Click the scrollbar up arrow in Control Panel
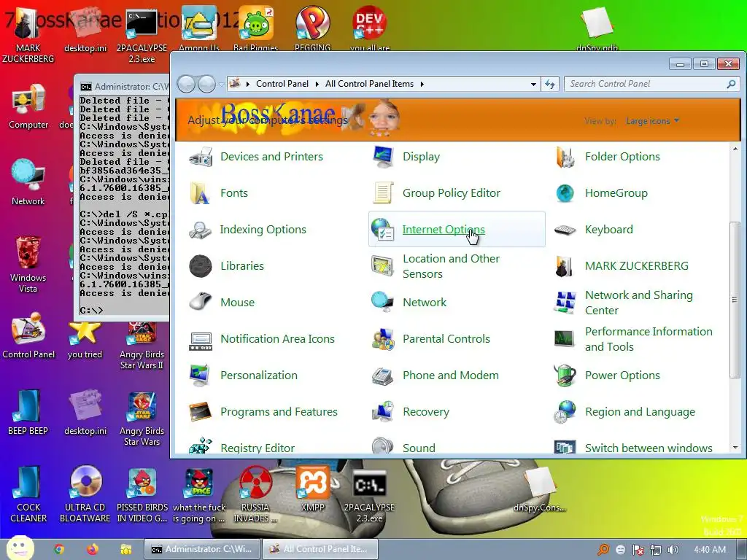Screen dimensions: 747x560 (x=735, y=149)
